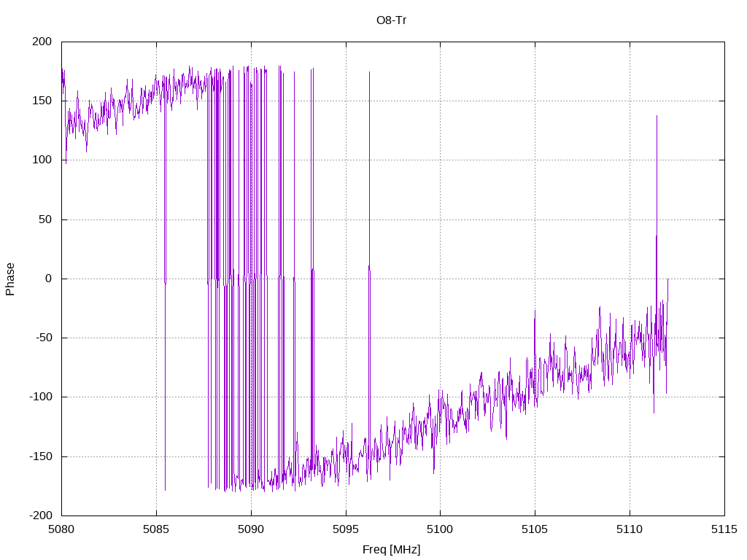Image resolution: width=747 pixels, height=560 pixels.
Task: Click the x-axis tick label 5085
Action: click(x=156, y=529)
